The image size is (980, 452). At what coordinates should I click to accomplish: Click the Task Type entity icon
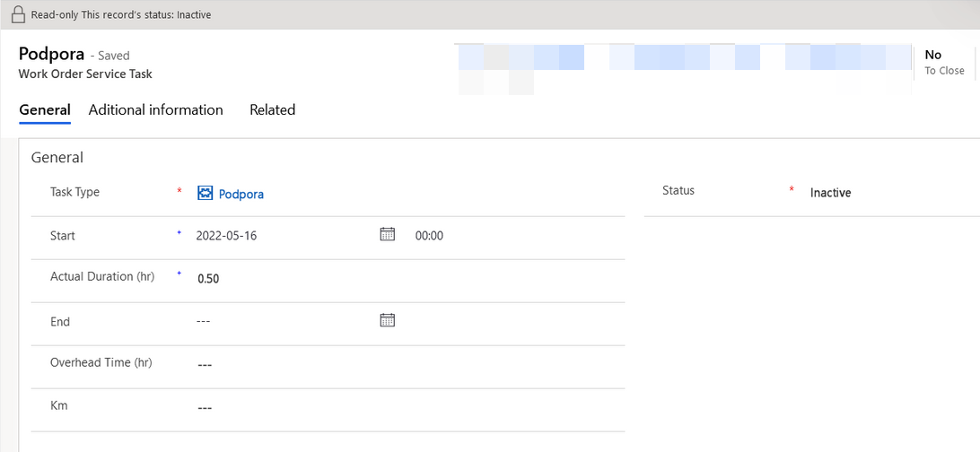click(205, 193)
